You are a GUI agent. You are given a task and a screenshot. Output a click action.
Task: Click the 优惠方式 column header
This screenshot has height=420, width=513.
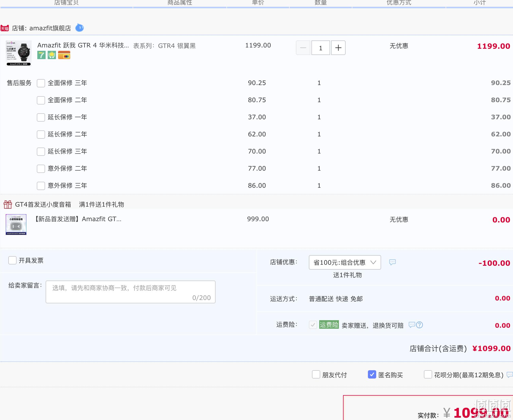click(x=399, y=3)
